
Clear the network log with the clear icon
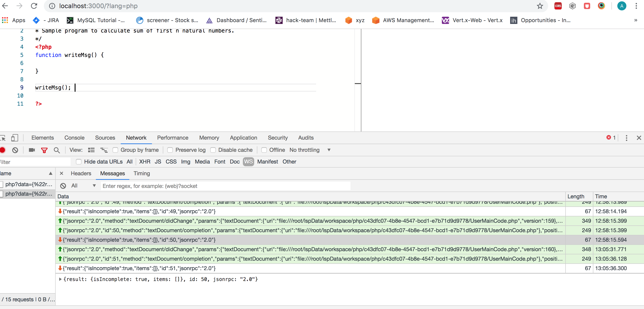[x=15, y=150]
